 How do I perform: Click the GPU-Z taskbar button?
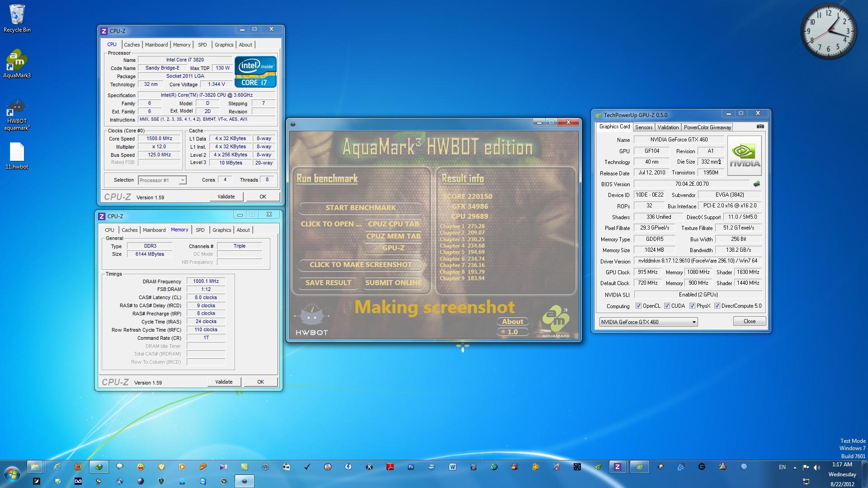pos(640,467)
